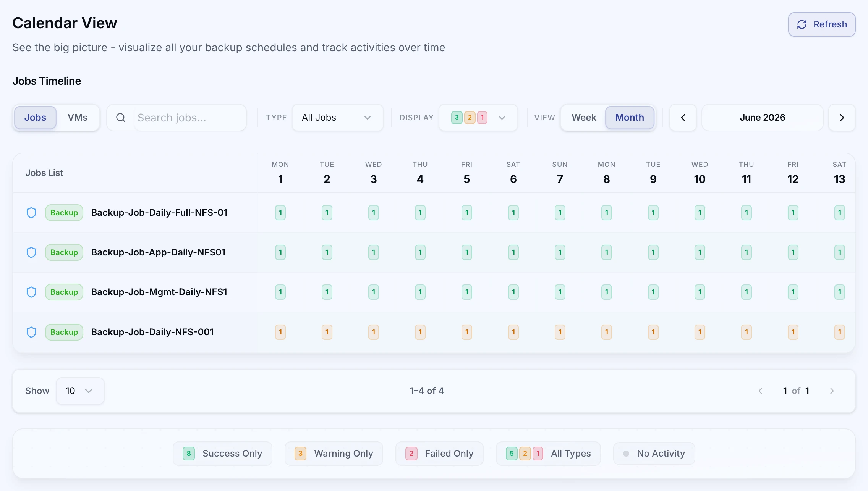868x491 pixels.
Task: Click success badge for Backup-Job-App-Daily-NFS01 on Sun 7
Action: pyautogui.click(x=560, y=252)
